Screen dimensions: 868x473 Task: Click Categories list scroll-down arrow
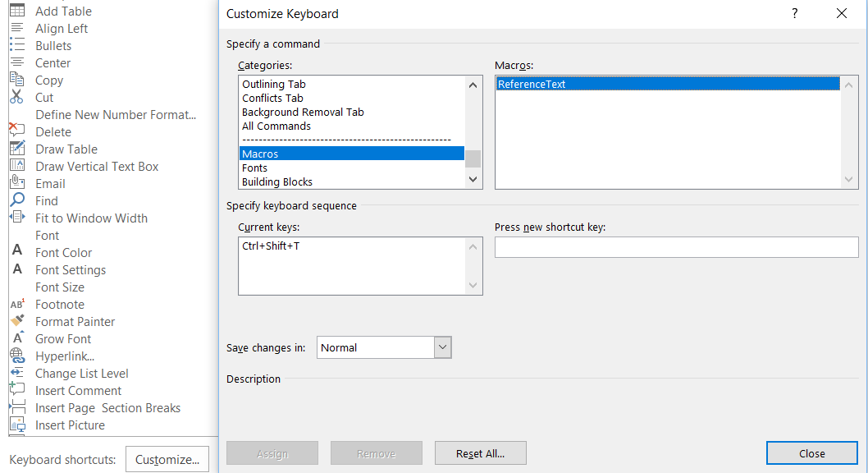point(473,180)
